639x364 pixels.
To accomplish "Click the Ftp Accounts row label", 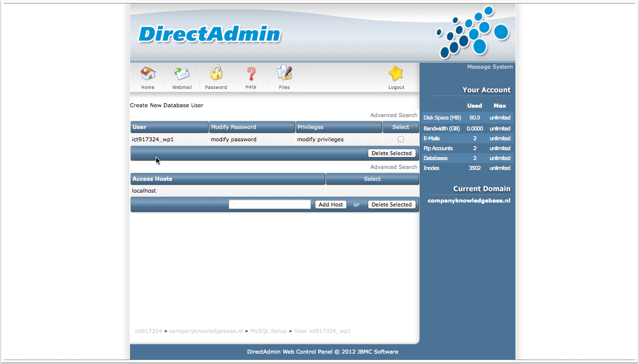I will pyautogui.click(x=438, y=148).
